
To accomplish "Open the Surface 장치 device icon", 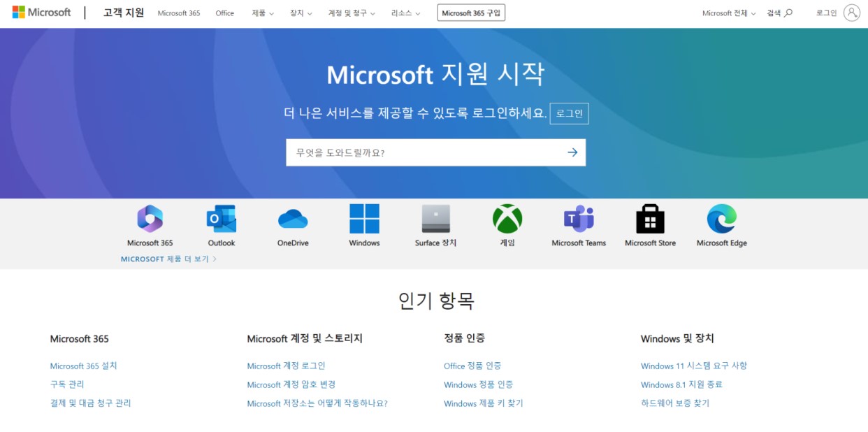I will 435,219.
